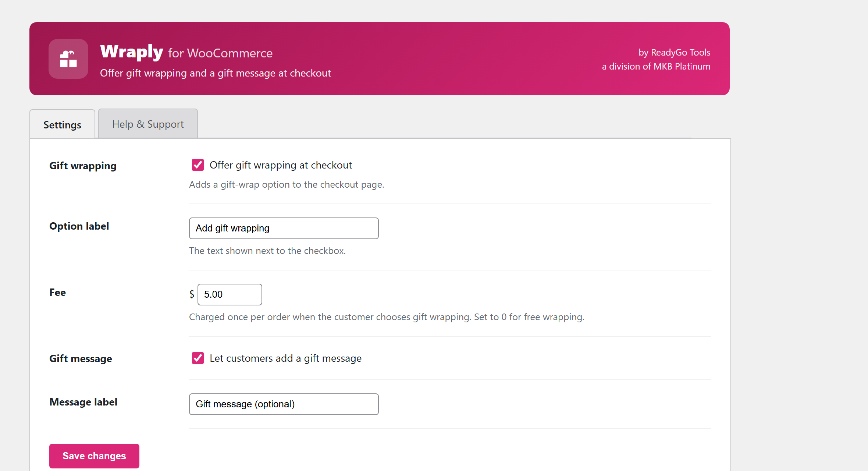Screen dimensions: 868x471
Task: Click the 'Message label' row heading
Action: click(x=83, y=402)
